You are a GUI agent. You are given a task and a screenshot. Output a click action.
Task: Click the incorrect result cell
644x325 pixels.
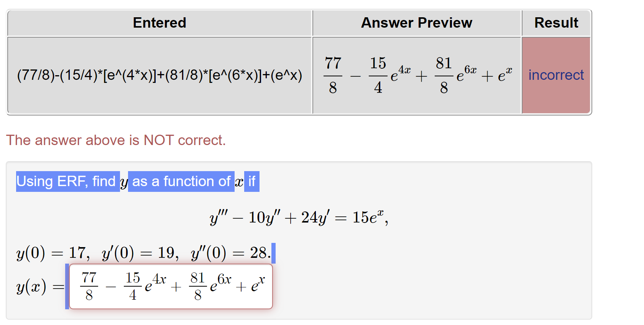(x=556, y=75)
